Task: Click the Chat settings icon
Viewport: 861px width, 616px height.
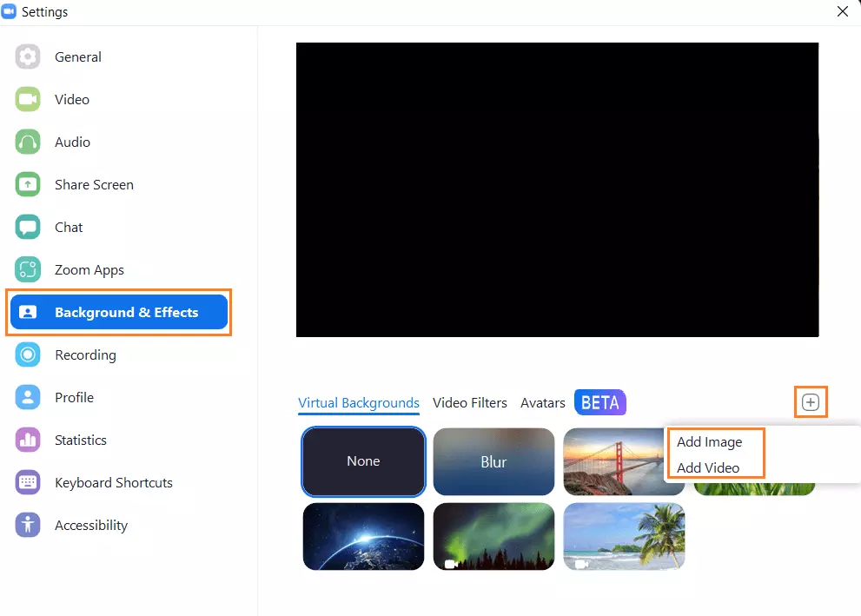Action: 28,227
